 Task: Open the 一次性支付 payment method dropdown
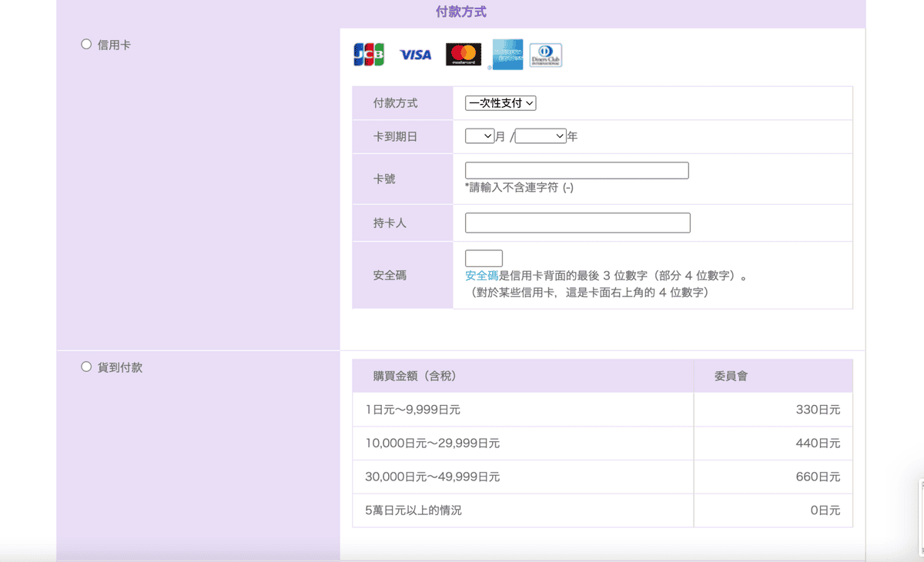click(500, 103)
